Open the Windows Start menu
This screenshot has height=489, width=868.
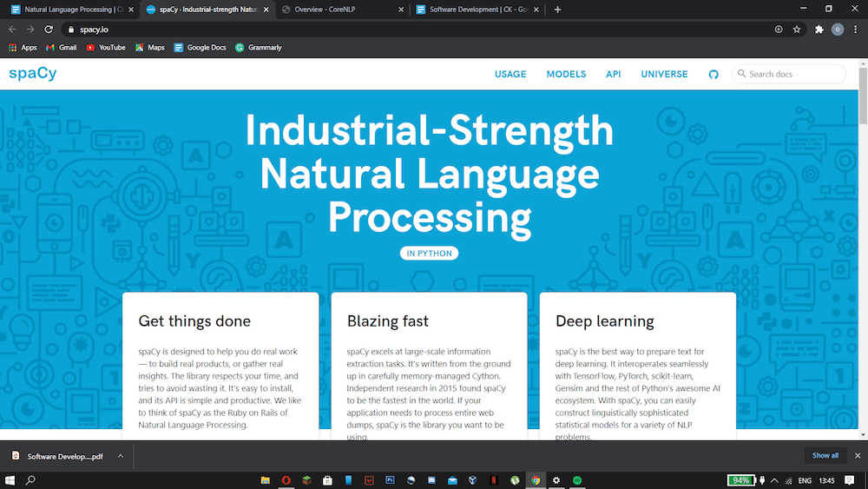[10, 480]
